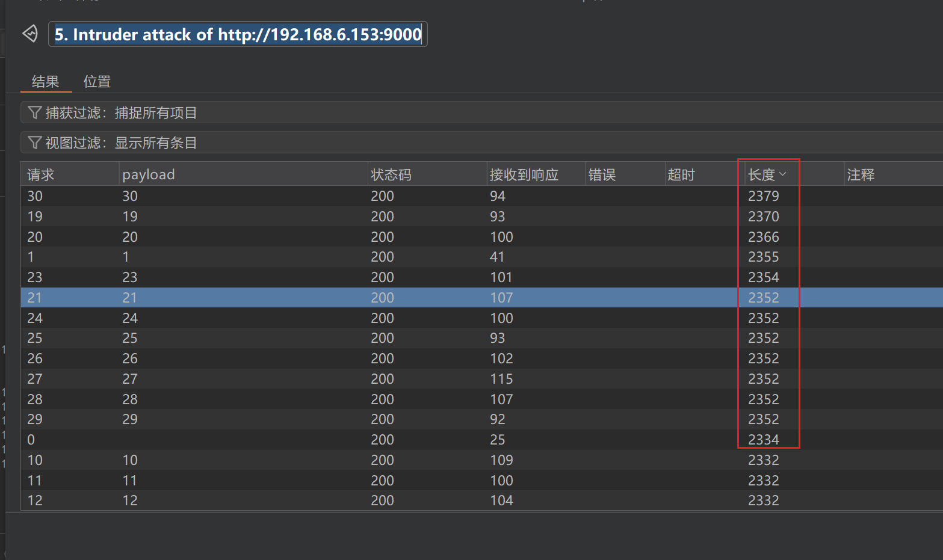Screen dimensions: 943x560
Task: Toggle sort arrow on 长度 column
Action: (x=782, y=174)
